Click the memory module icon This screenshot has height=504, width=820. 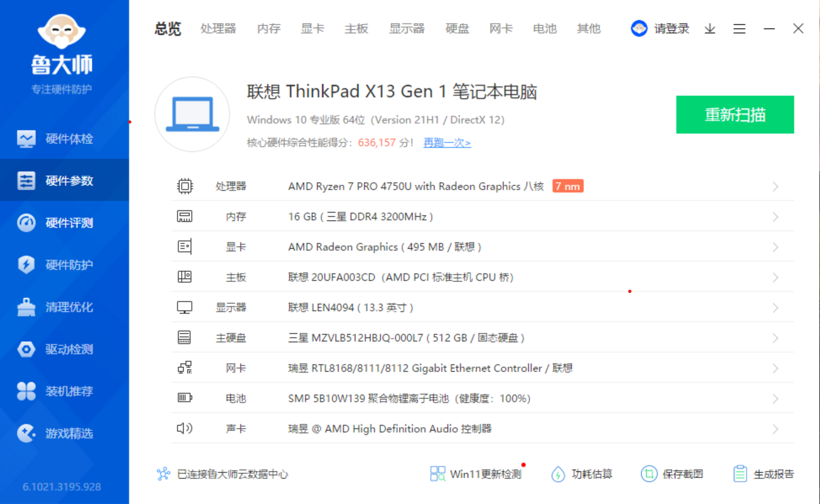click(x=185, y=216)
